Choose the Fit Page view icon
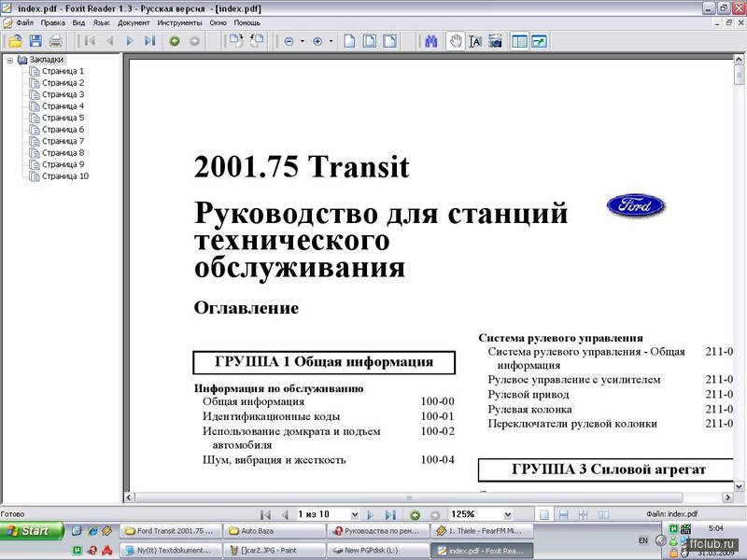The image size is (747, 560). coord(370,41)
